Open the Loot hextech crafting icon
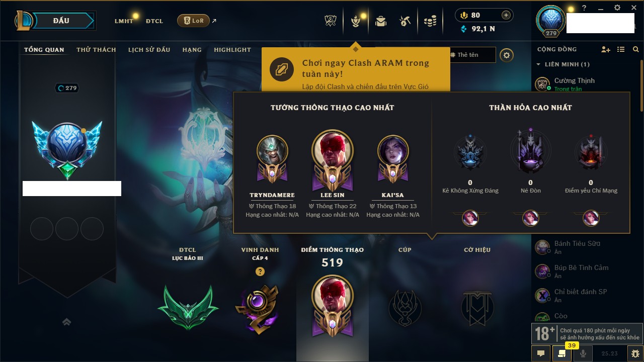644x362 pixels. 406,21
